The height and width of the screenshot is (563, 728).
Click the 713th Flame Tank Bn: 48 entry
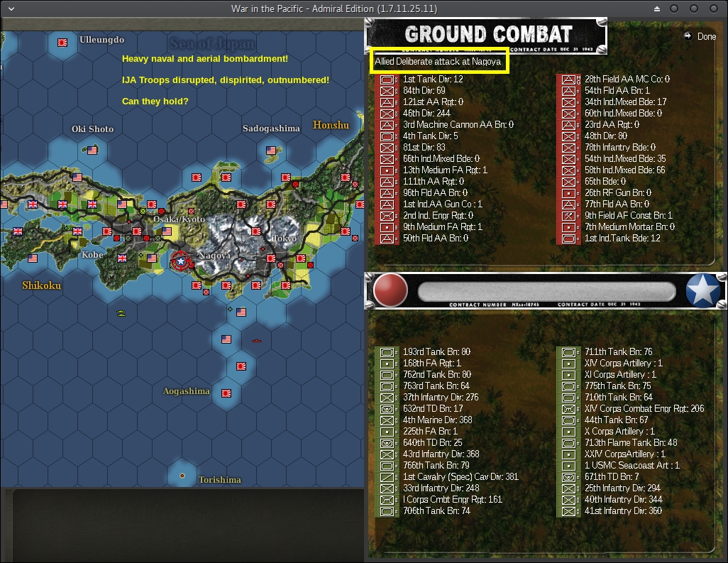click(631, 443)
